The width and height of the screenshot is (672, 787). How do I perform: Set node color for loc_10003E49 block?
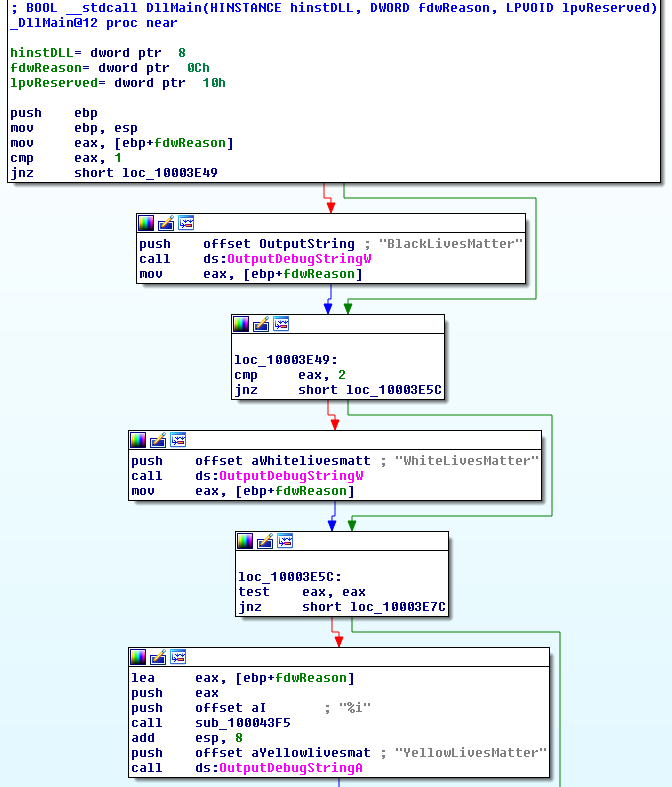click(x=241, y=324)
